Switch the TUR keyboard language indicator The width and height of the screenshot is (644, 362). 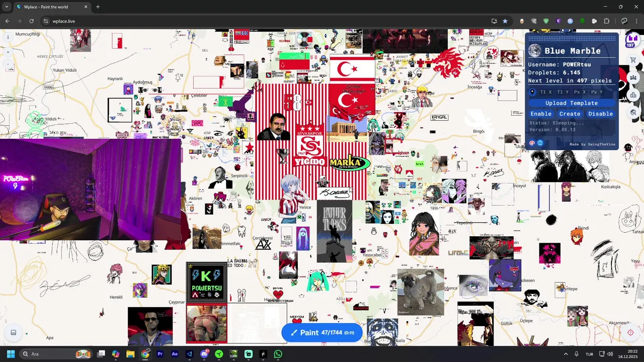pyautogui.click(x=589, y=354)
